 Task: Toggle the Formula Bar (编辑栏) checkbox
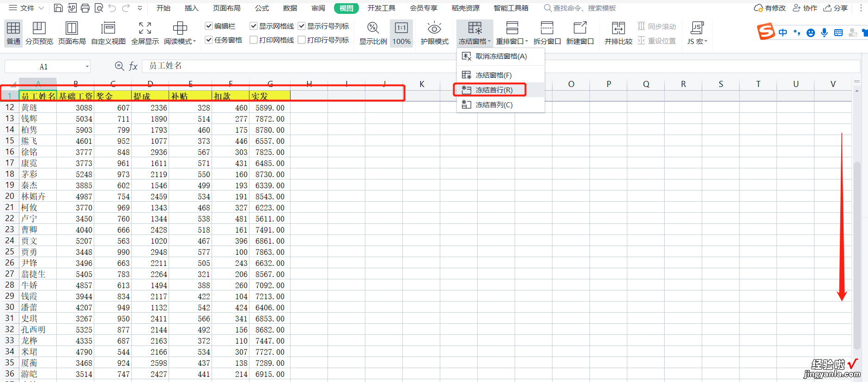209,26
